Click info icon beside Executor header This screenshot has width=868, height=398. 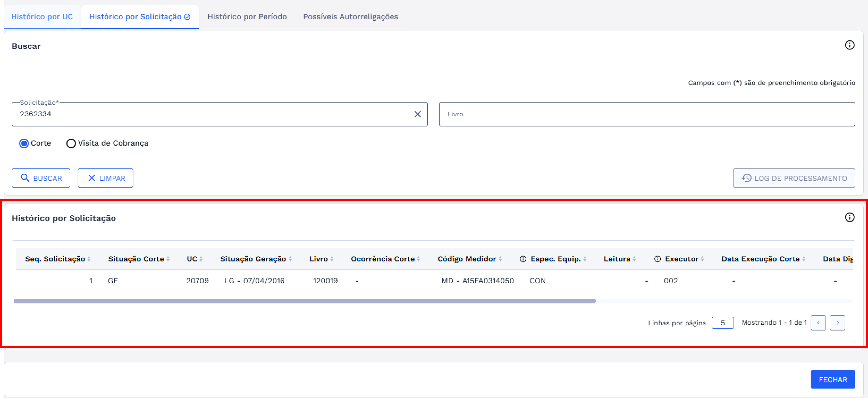click(657, 259)
